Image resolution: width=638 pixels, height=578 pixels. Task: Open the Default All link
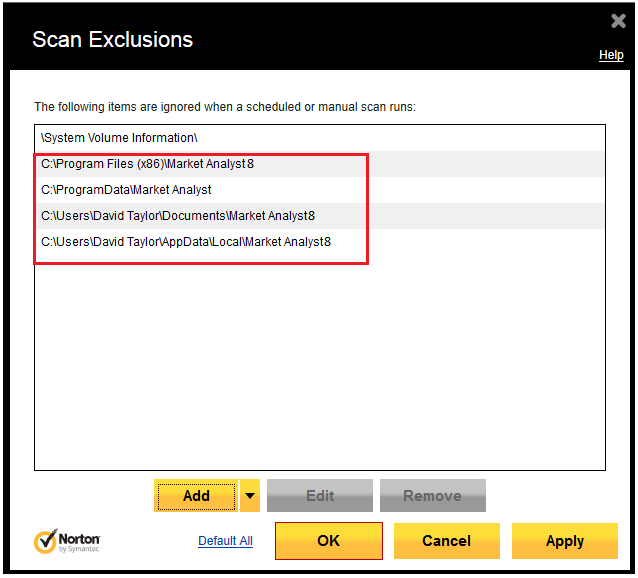[225, 541]
